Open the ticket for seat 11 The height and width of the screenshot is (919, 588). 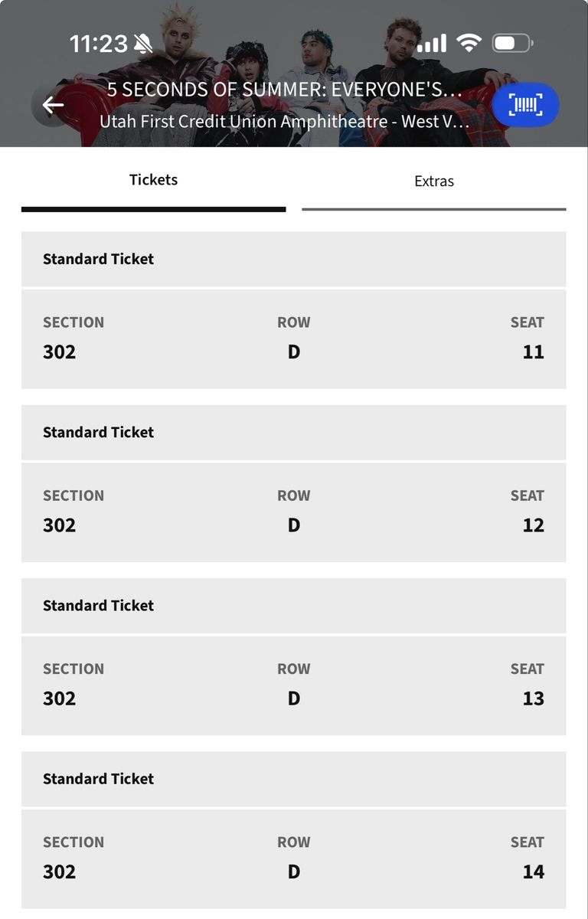[x=294, y=338]
